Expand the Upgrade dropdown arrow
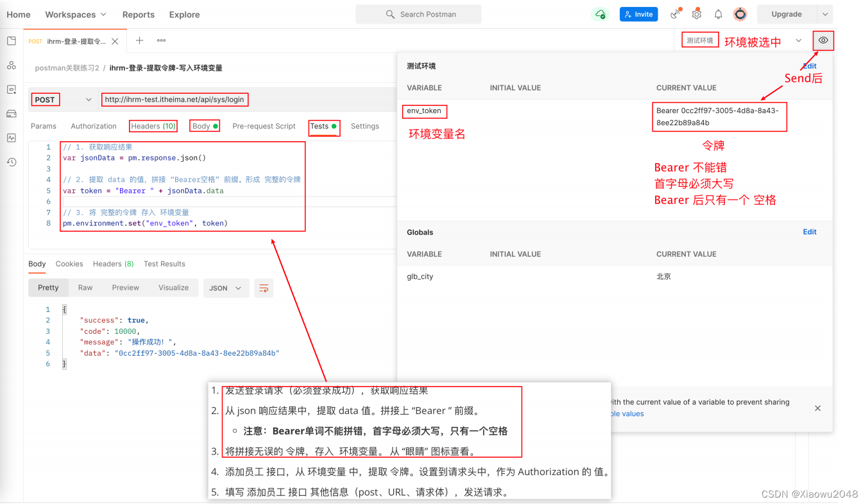This screenshot has width=868, height=504. point(825,14)
